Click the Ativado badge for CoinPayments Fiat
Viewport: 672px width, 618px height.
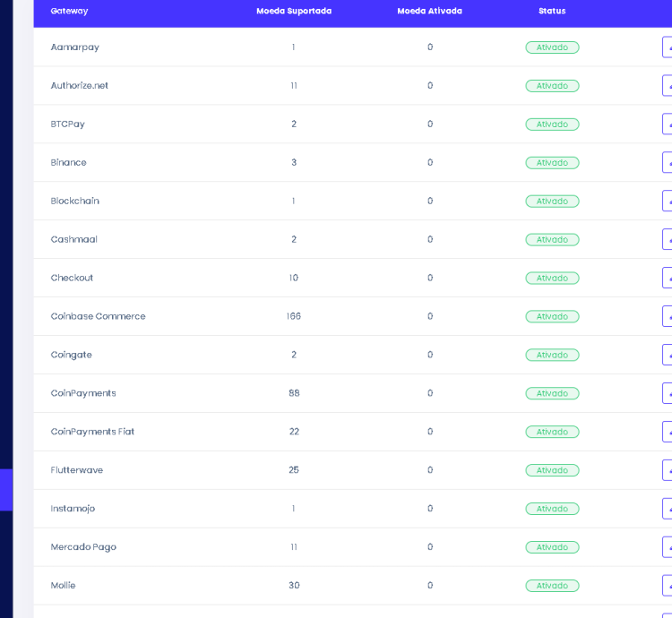coord(552,432)
